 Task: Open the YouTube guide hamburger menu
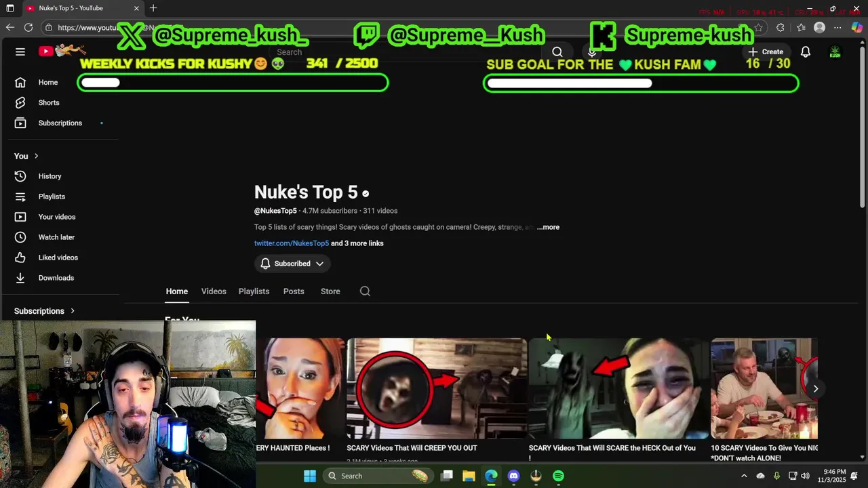(20, 52)
